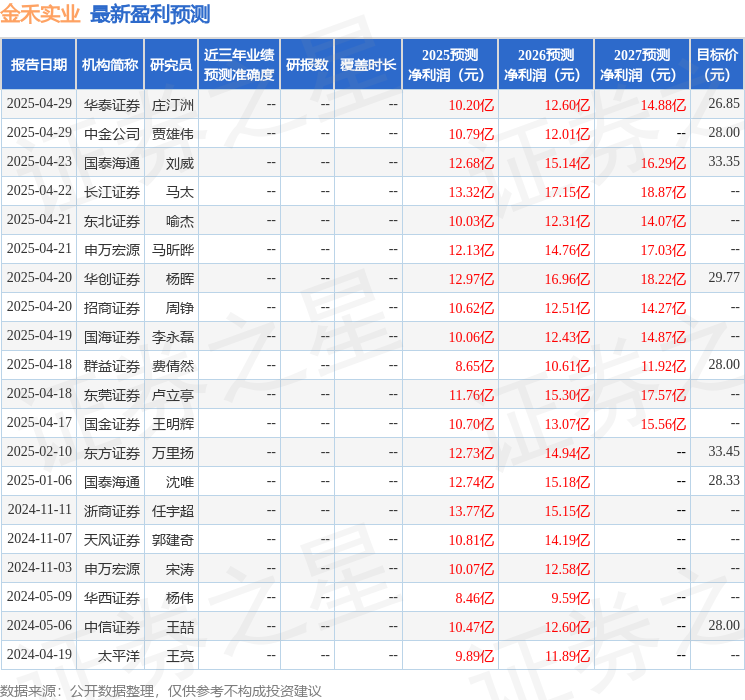Select 群益证券 institution cell
The width and height of the screenshot is (745, 700).
coord(112,366)
